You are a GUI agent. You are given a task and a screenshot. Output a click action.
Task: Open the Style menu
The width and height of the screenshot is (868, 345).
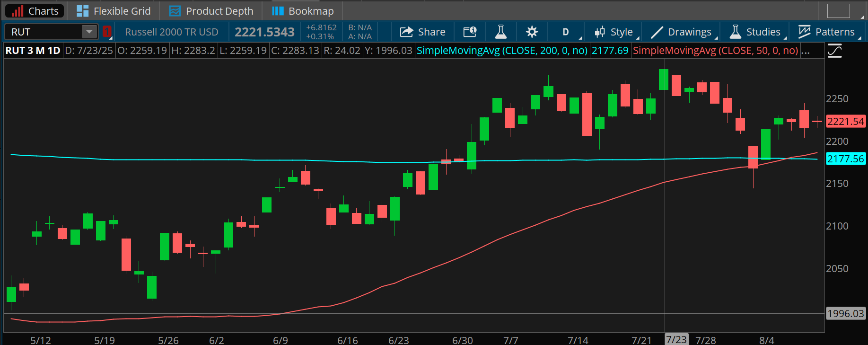click(614, 32)
